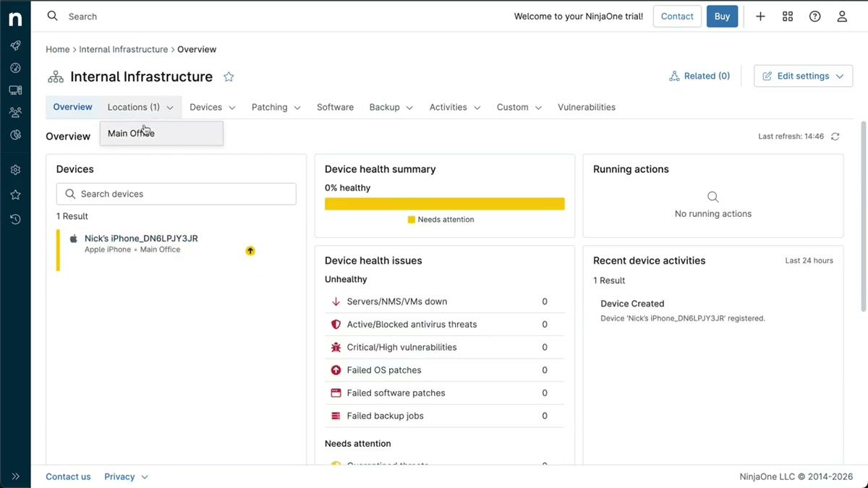Screen dimensions: 868x488
Task: Click the organizations group icon in sidebar
Action: click(15, 111)
